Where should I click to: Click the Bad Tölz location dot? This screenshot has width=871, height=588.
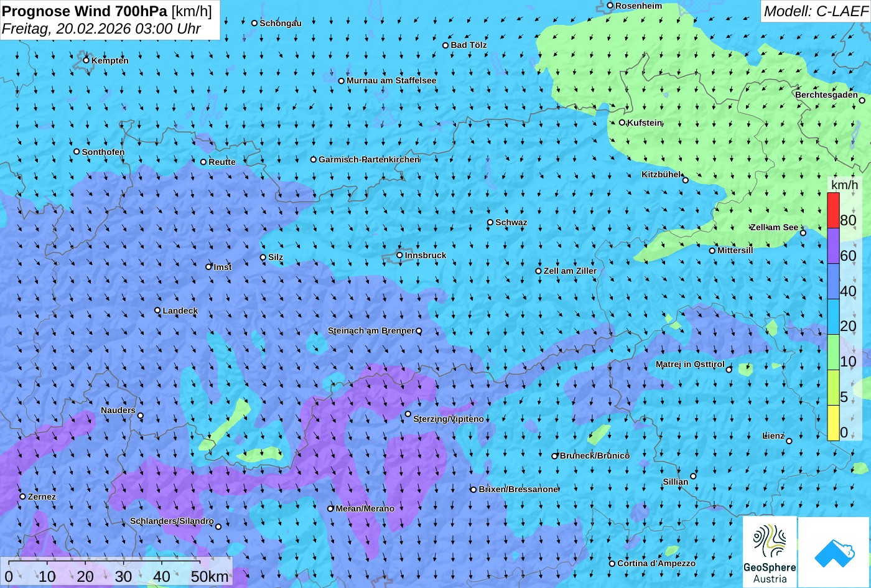coord(445,45)
